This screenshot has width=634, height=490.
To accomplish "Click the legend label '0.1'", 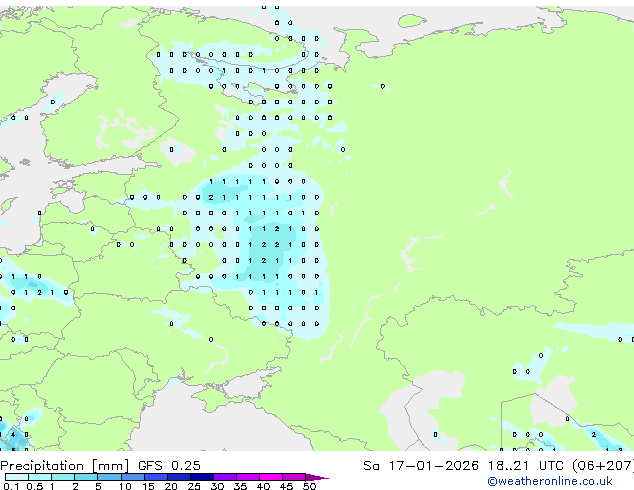I will click(x=12, y=486).
